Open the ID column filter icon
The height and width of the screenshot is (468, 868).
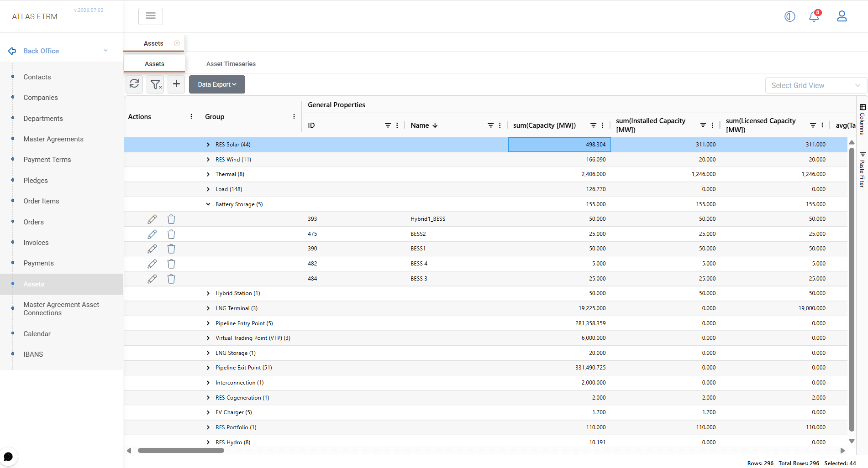(x=388, y=125)
